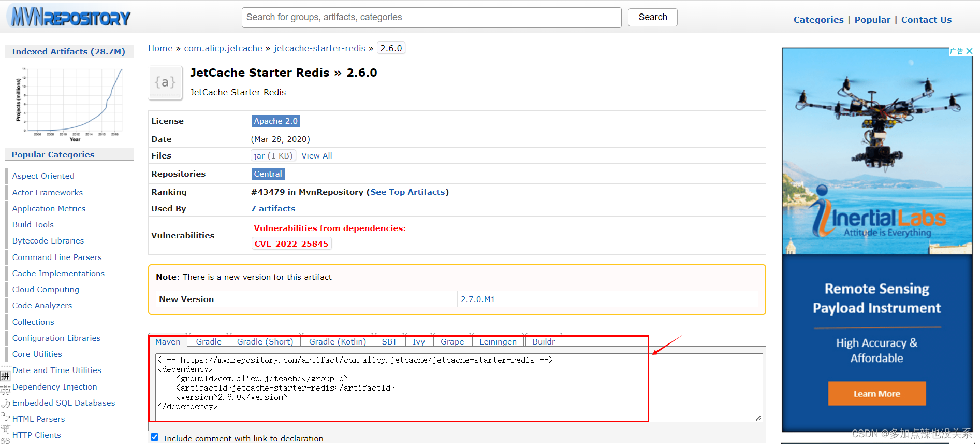Open Core Utilities category

pyautogui.click(x=37, y=354)
